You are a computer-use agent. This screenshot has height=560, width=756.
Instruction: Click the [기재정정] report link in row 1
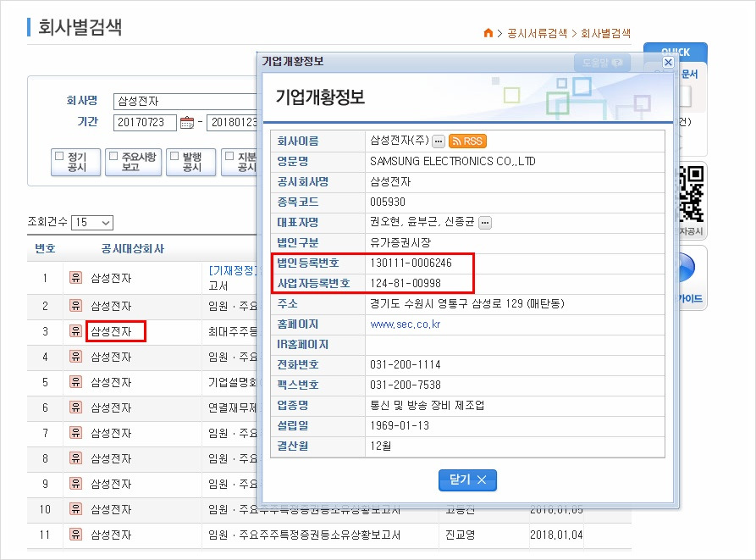pos(233,270)
